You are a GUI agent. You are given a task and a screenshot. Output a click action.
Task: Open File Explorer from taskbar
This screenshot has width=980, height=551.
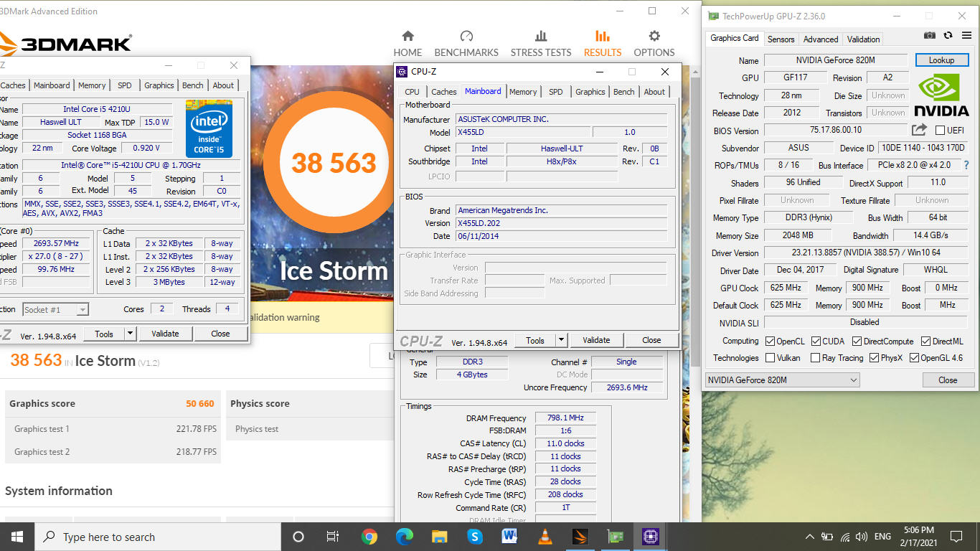coord(440,537)
